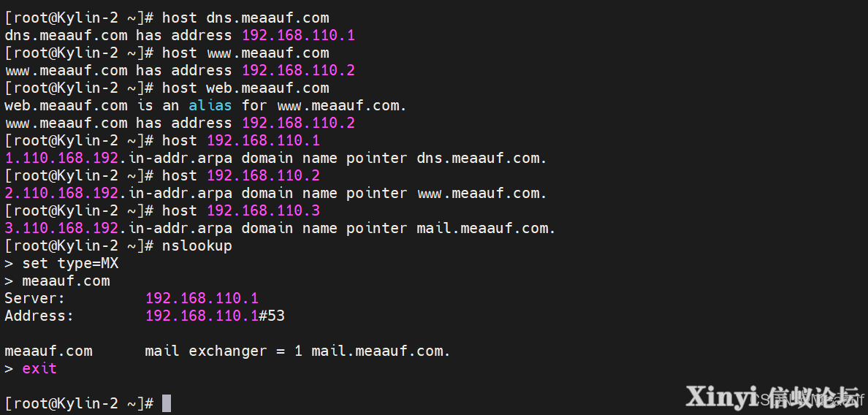Click the '> meaauf.com' query line

click(x=57, y=281)
